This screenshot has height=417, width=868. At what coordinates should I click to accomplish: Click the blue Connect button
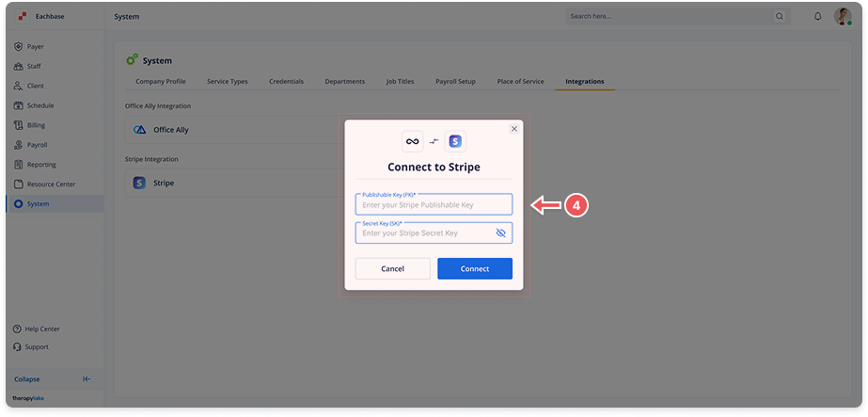[475, 268]
